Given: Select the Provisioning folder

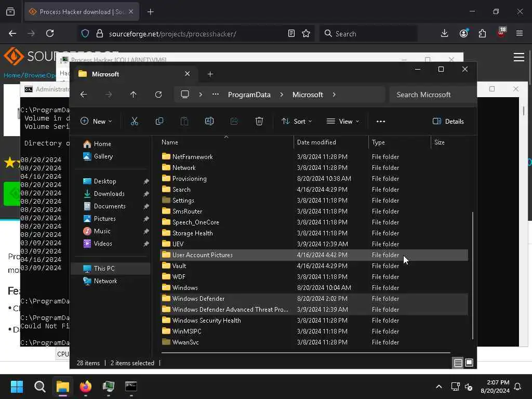Looking at the screenshot, I should pyautogui.click(x=314, y=179).
